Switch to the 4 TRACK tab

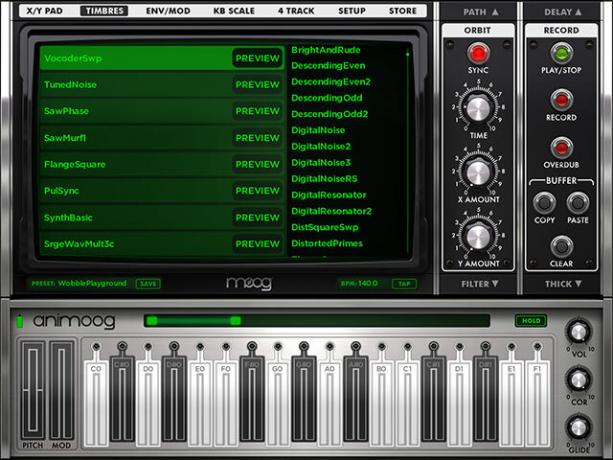pos(296,11)
